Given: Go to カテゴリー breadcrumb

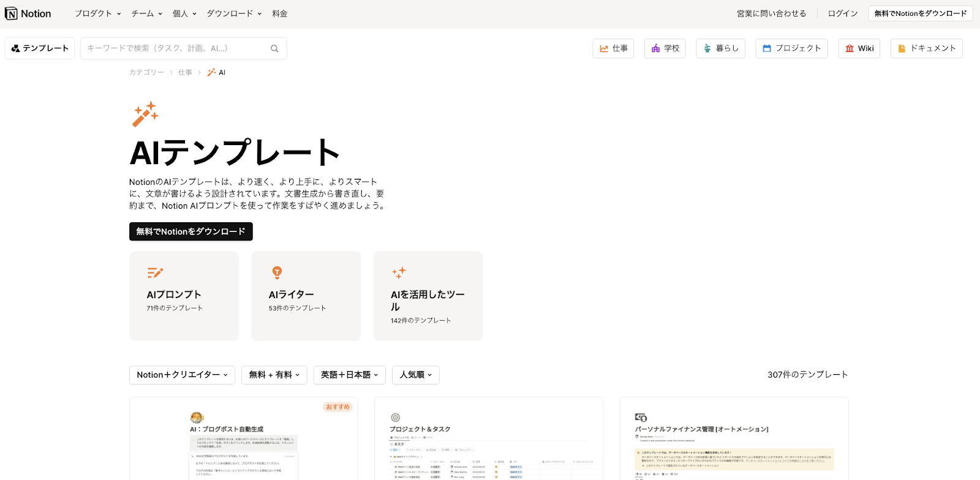Looking at the screenshot, I should (146, 72).
